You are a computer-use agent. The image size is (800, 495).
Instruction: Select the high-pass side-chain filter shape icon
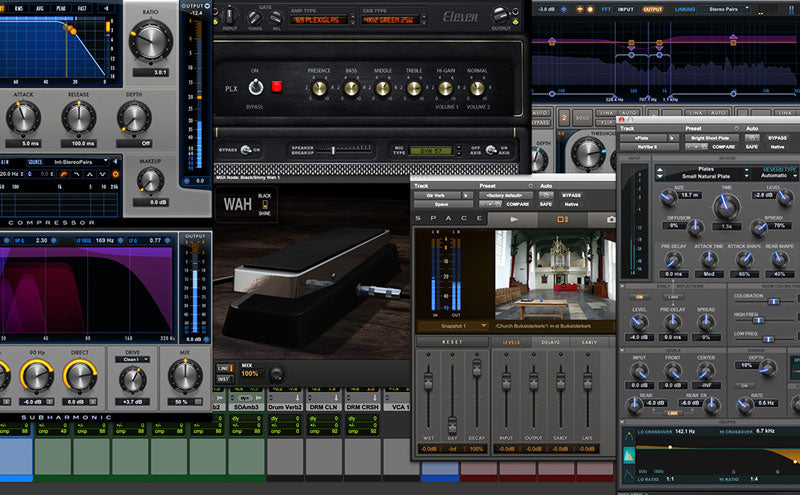[x=63, y=174]
